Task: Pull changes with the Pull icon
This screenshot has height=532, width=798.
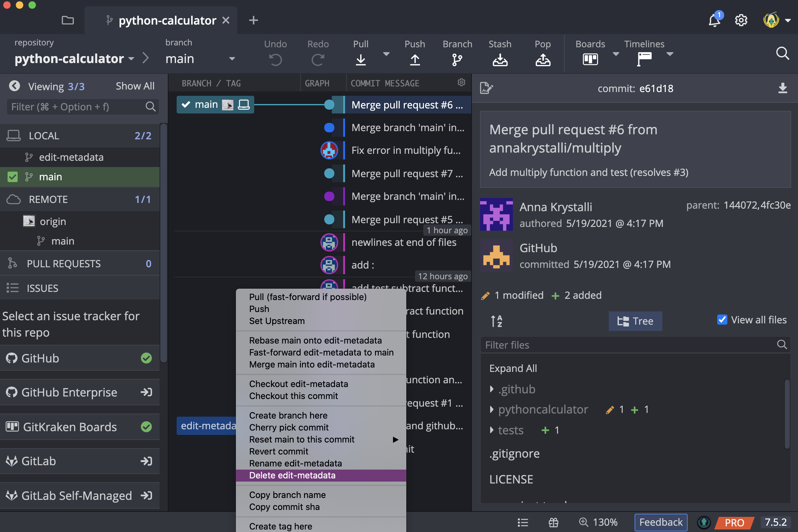Action: [x=361, y=60]
